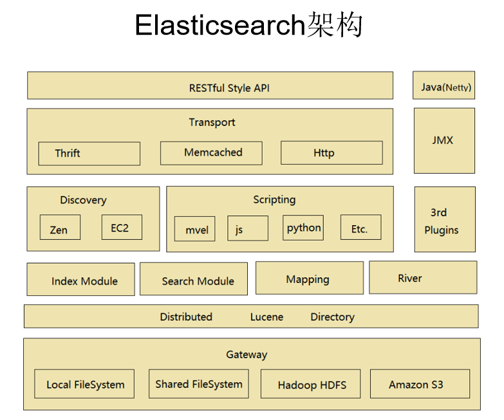Click the Http transport box
The image size is (504, 420).
tap(331, 152)
